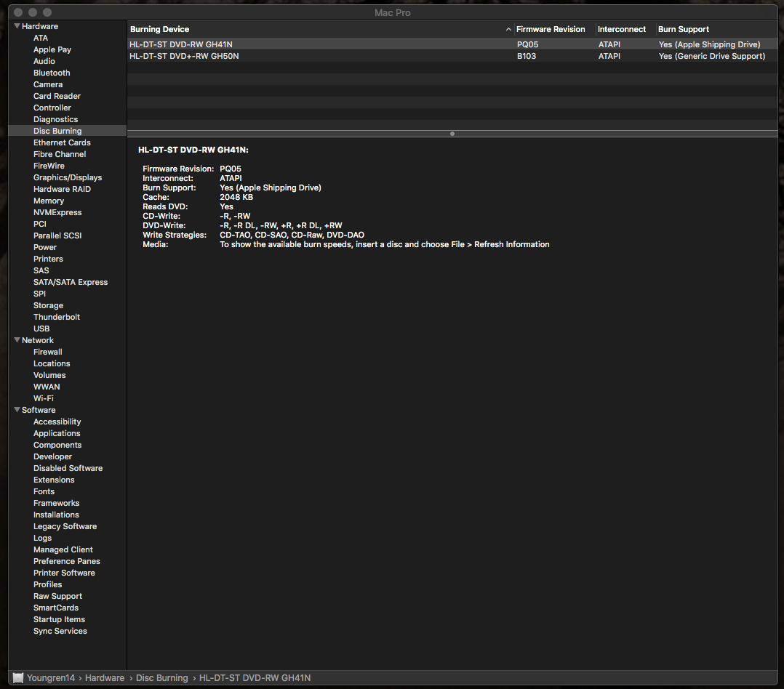Open Locations under Network
Viewport: 784px width, 689px height.
[52, 363]
